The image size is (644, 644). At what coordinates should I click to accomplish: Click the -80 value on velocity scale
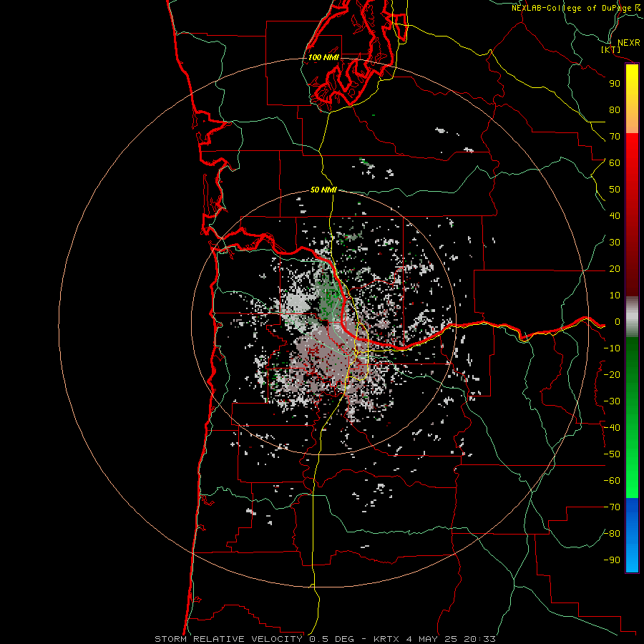pos(612,534)
